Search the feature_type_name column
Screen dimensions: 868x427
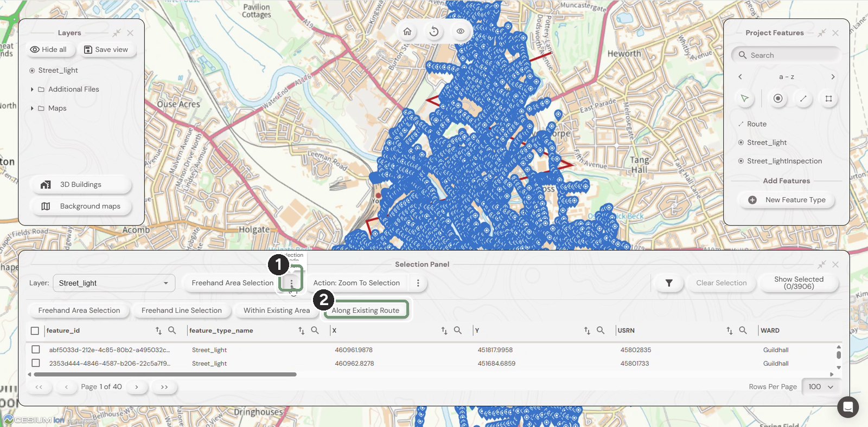point(315,330)
